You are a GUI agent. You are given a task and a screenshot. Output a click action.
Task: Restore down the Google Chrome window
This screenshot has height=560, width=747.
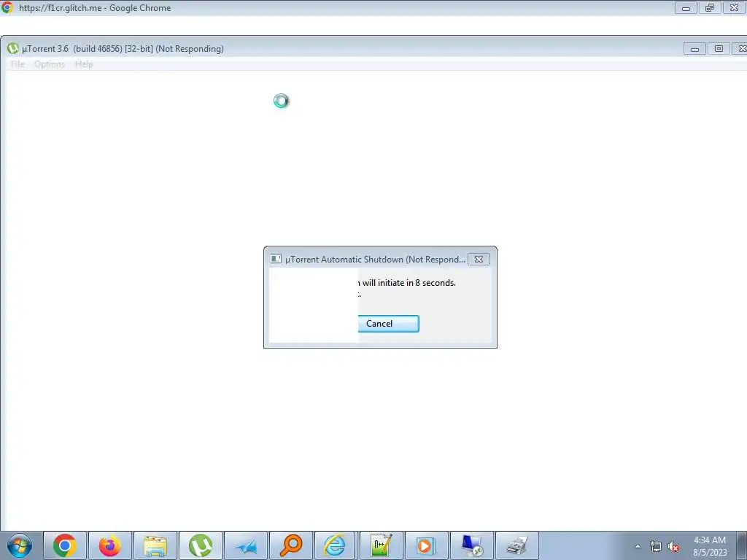point(710,8)
